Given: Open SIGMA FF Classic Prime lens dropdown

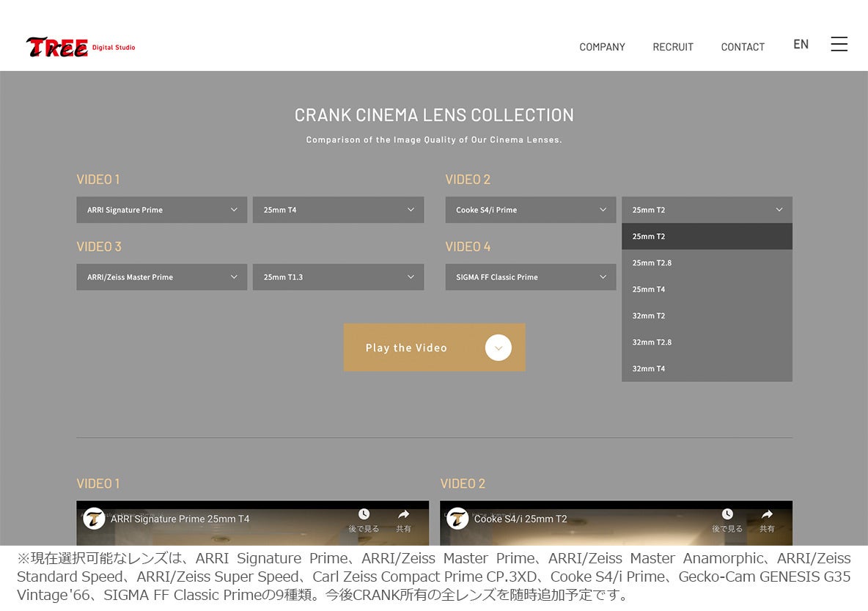Looking at the screenshot, I should tap(530, 277).
